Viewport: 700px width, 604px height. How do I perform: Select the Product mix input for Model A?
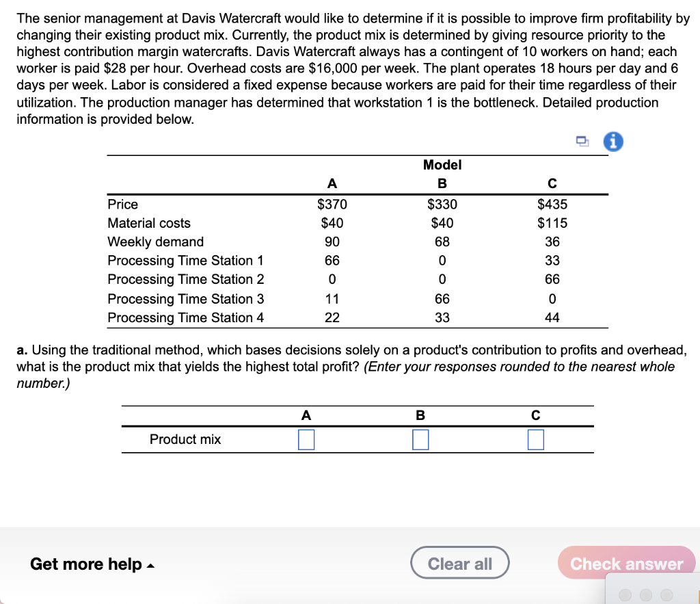[306, 439]
